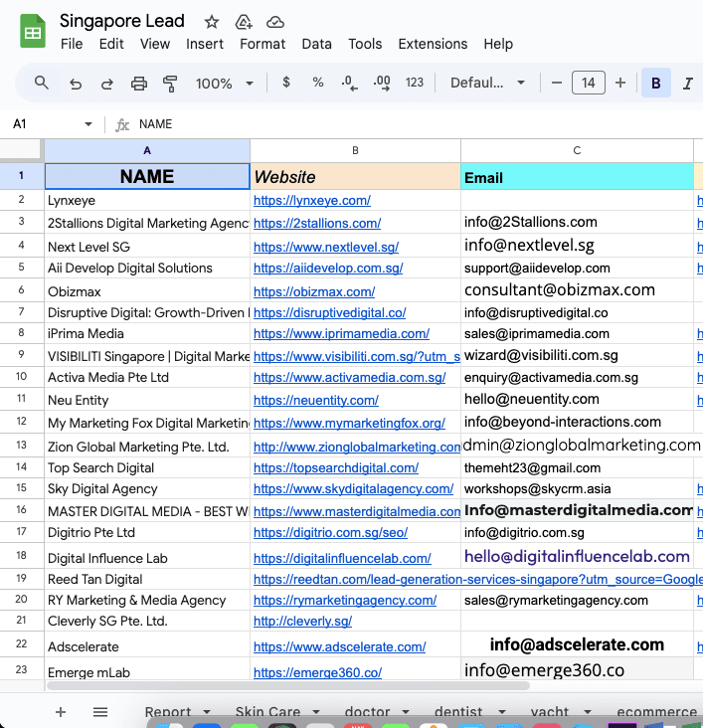This screenshot has height=728, width=703.
Task: Open the File menu
Action: (x=72, y=44)
